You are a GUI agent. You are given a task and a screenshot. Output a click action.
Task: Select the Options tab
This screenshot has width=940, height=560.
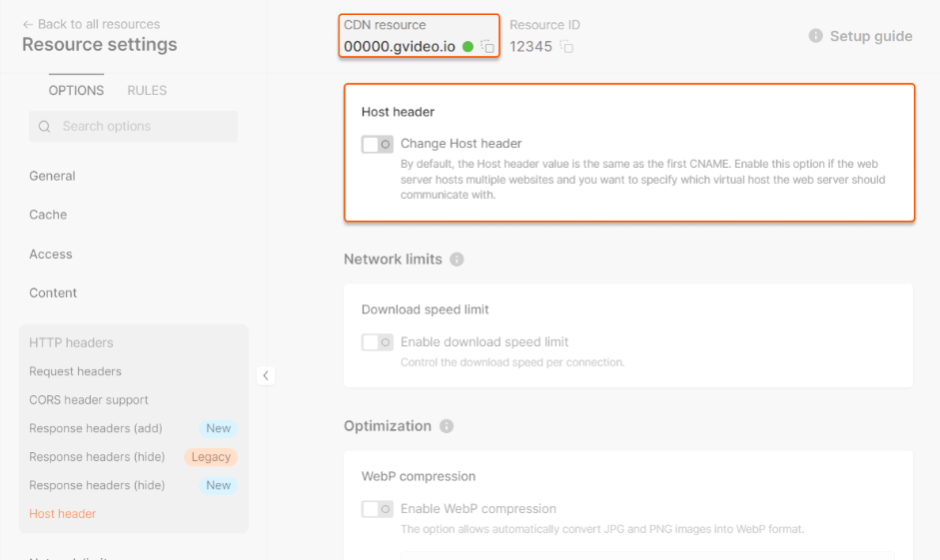click(x=76, y=90)
